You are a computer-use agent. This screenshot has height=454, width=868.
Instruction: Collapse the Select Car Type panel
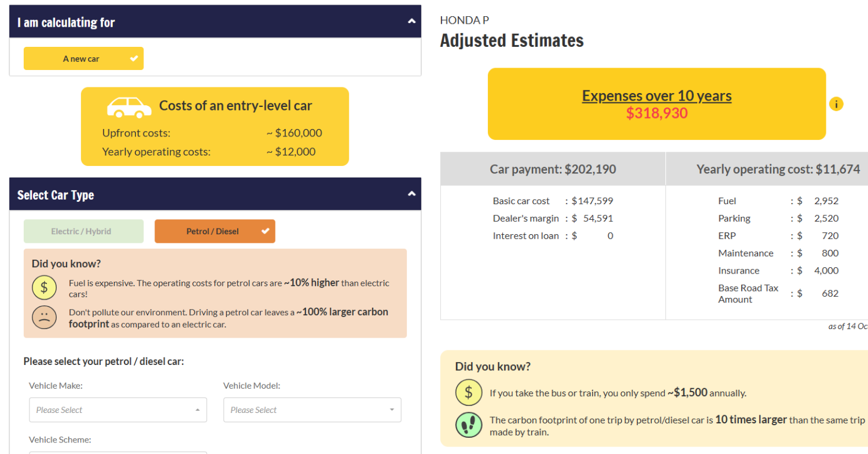[x=411, y=194]
